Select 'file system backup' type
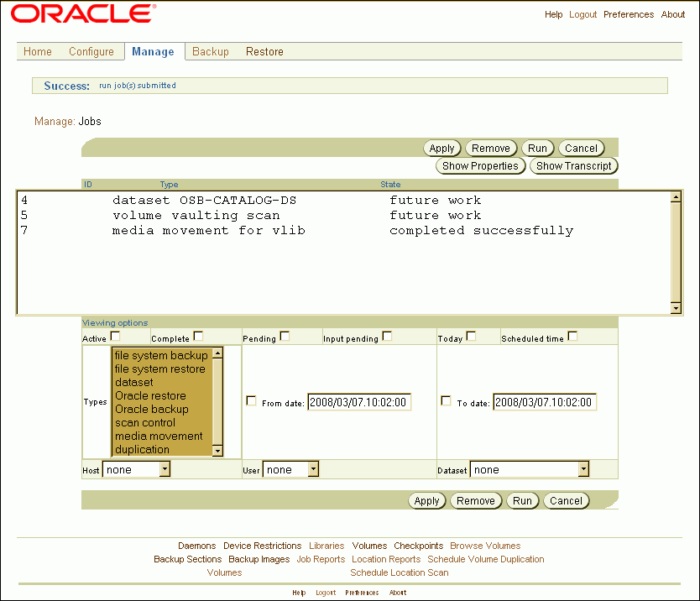The image size is (700, 601). click(162, 355)
